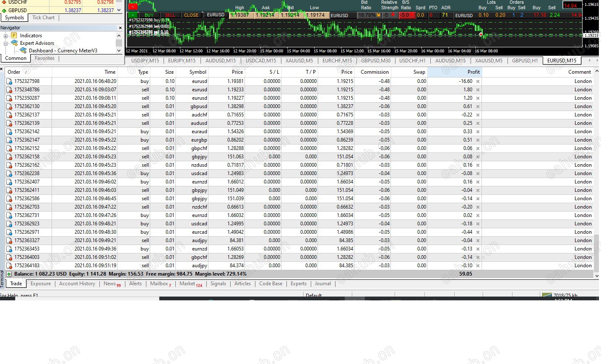Click the Navigator scroll up arrow
Screen dimensions: 601x364
coord(119,36)
